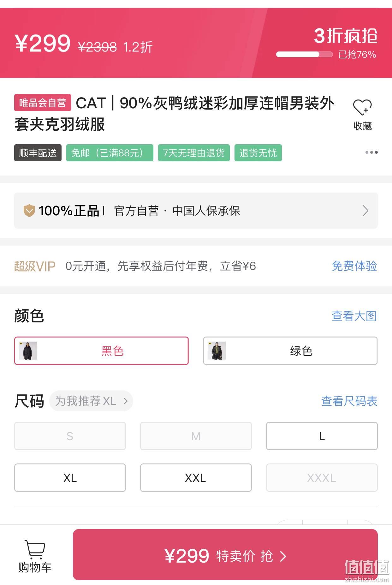Tap the heart favorite (收藏) icon
This screenshot has height=585, width=392.
[362, 108]
